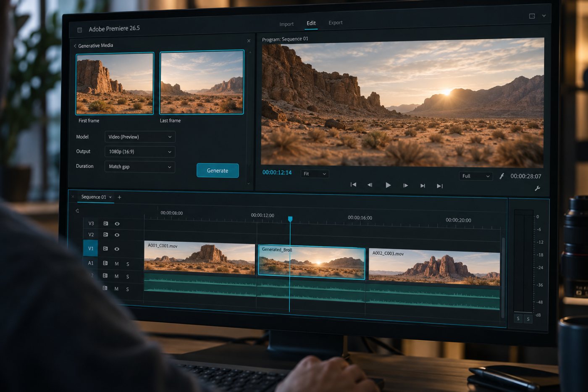Hide the V1 track with its eye

point(117,249)
